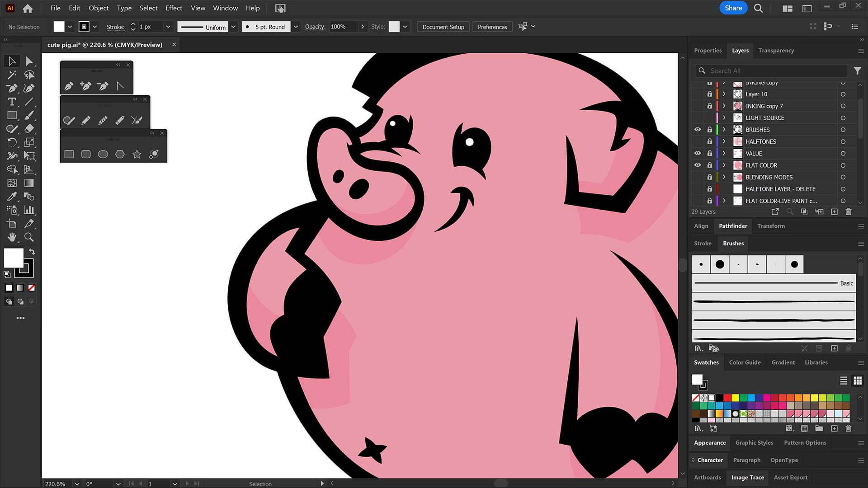
Task: Hide the BRUSHES layer
Action: point(698,130)
